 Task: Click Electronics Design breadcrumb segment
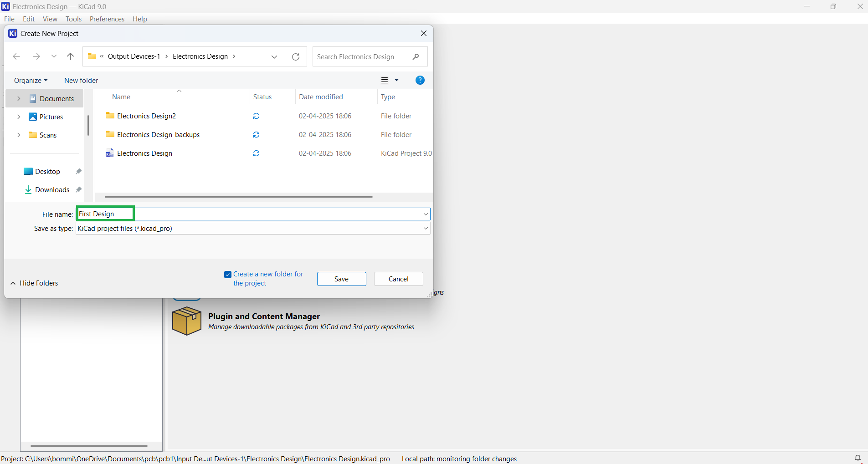point(200,56)
